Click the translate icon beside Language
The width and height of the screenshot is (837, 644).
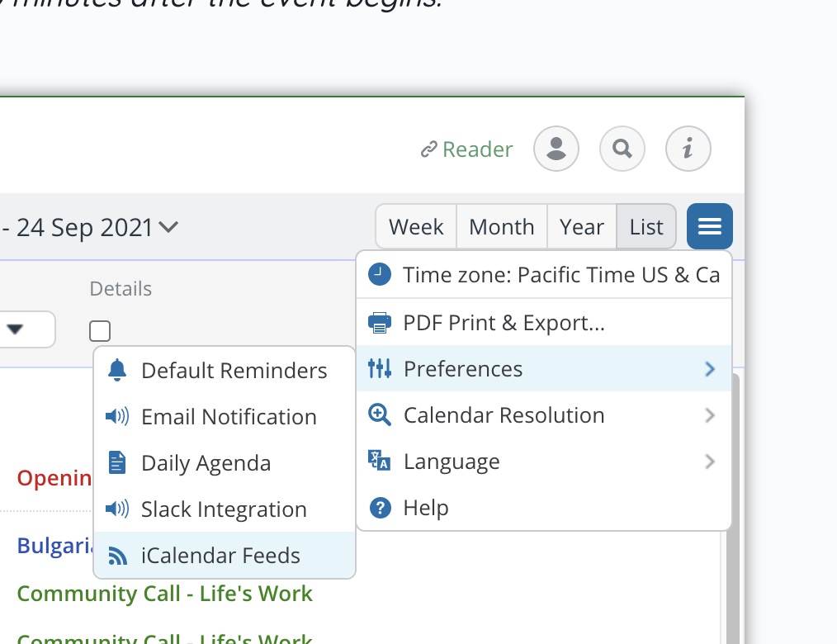[380, 461]
